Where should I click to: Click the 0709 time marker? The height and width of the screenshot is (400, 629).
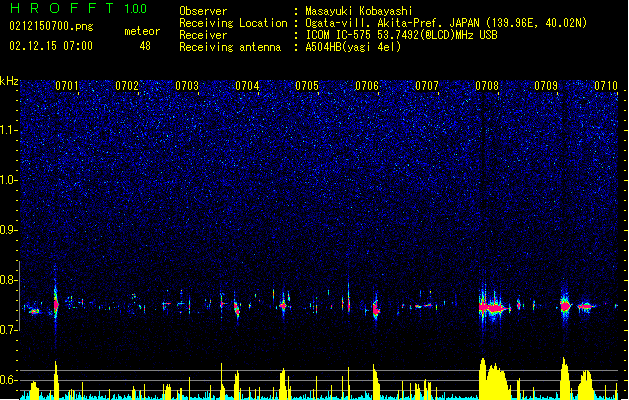point(546,86)
